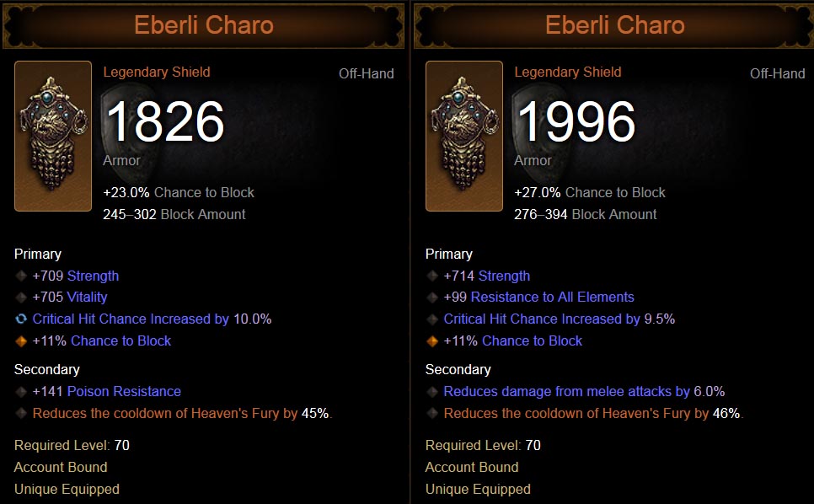Click the Heaven's Fury 45% cooldown affix text
This screenshot has height=504, width=814.
(x=181, y=414)
